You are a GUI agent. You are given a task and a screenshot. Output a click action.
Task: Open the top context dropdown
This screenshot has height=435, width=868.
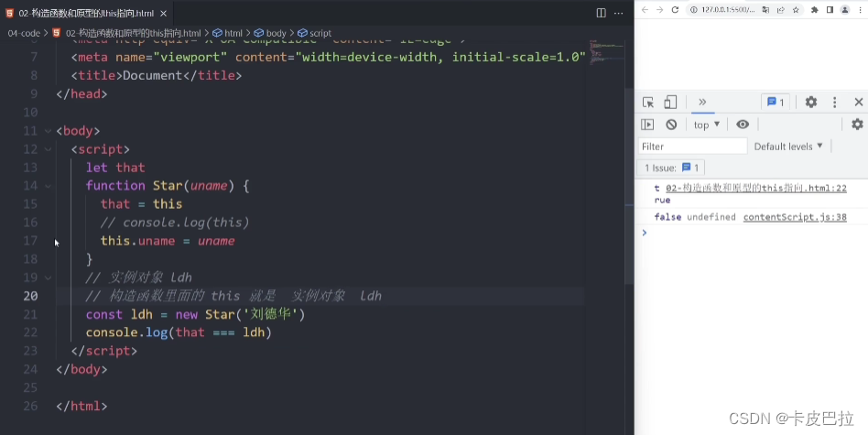click(x=706, y=125)
